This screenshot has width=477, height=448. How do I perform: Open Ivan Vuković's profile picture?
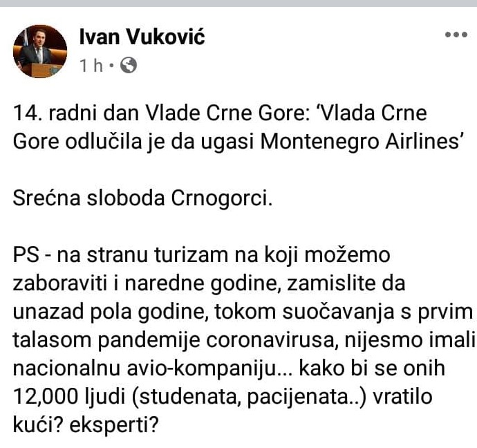[40, 51]
